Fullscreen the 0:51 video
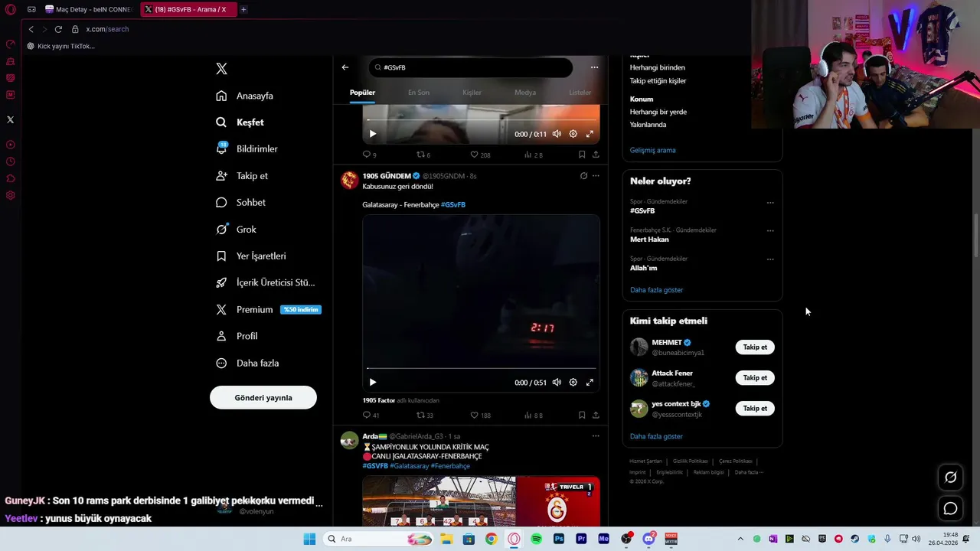 coord(590,383)
